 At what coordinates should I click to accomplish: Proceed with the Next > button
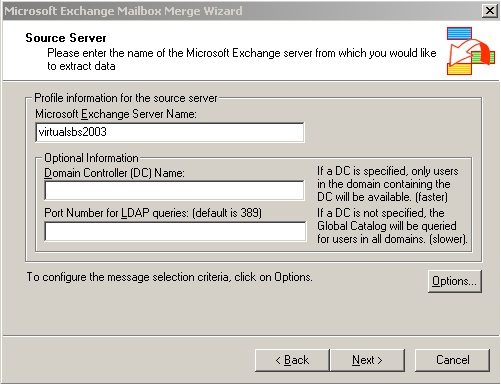coord(367,360)
